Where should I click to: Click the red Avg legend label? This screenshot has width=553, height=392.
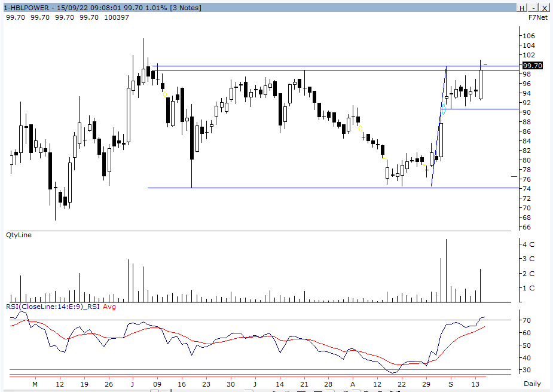[109, 307]
